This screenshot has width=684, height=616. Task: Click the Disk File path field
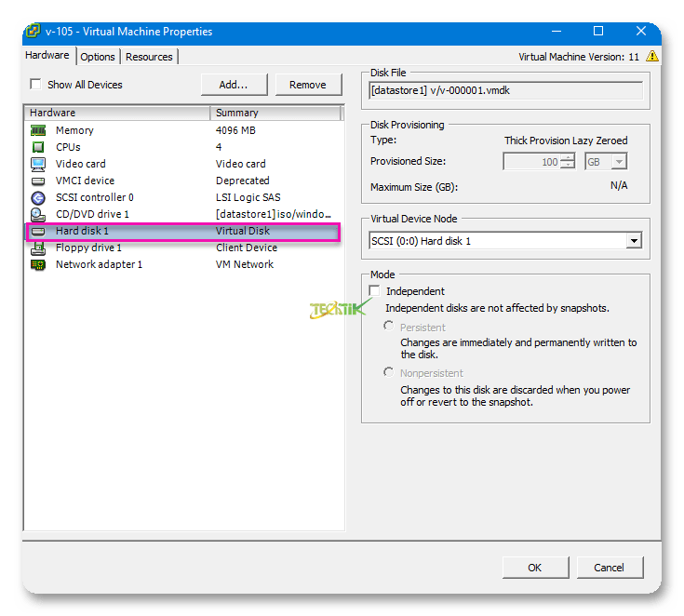pyautogui.click(x=505, y=90)
